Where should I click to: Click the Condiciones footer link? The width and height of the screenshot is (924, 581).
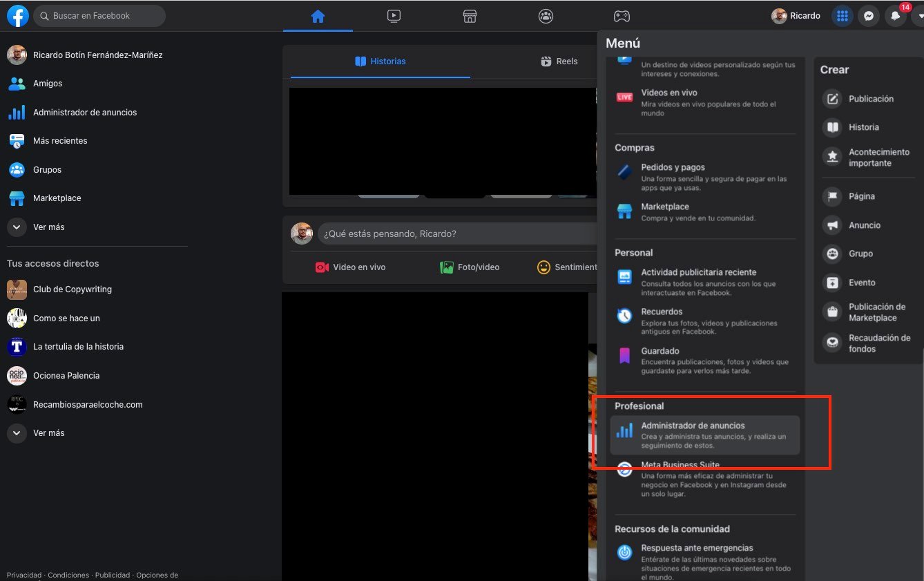click(68, 575)
